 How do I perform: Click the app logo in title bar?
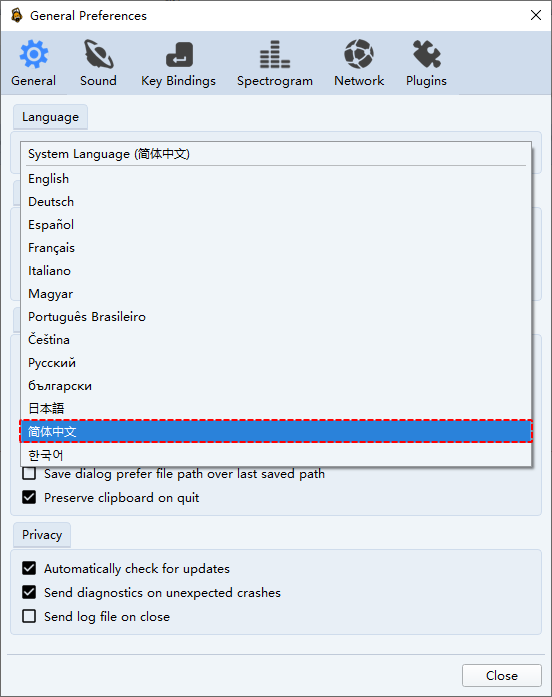17,15
